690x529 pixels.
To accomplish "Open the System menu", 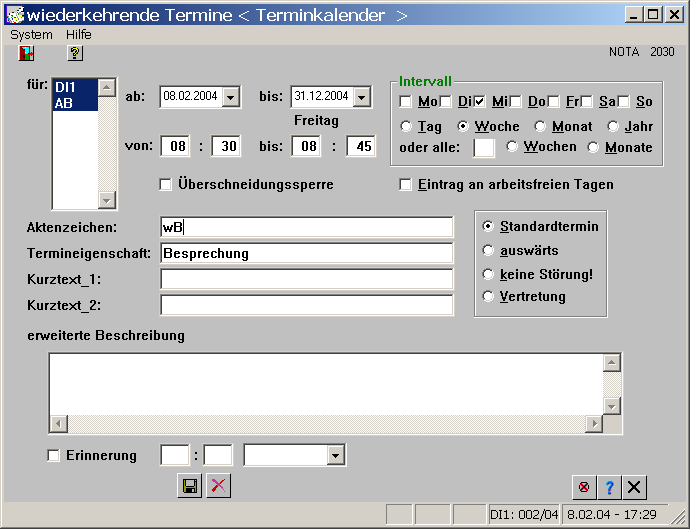I will pos(31,34).
